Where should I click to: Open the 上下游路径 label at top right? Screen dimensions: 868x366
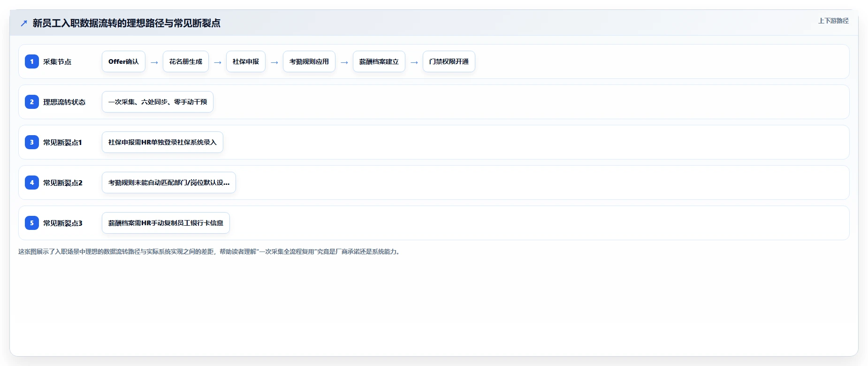point(834,21)
